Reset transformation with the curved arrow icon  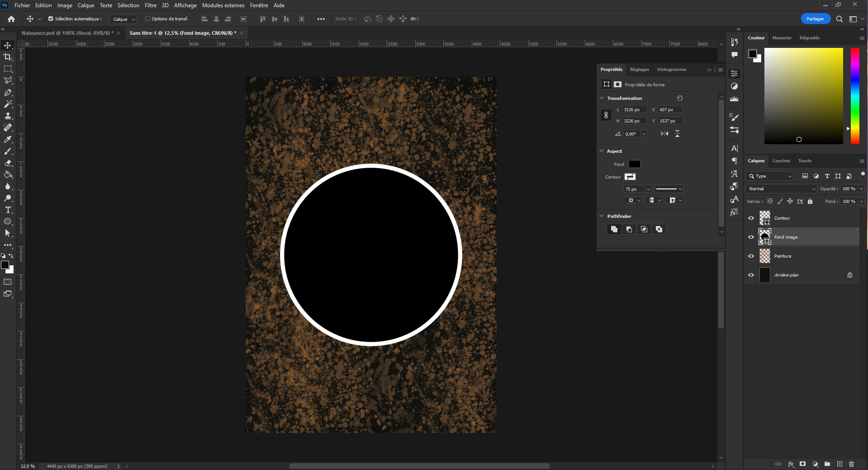point(679,98)
